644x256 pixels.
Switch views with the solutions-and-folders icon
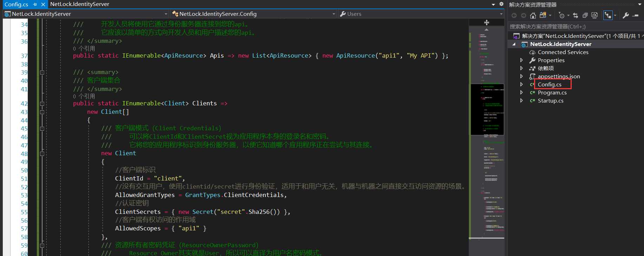543,15
